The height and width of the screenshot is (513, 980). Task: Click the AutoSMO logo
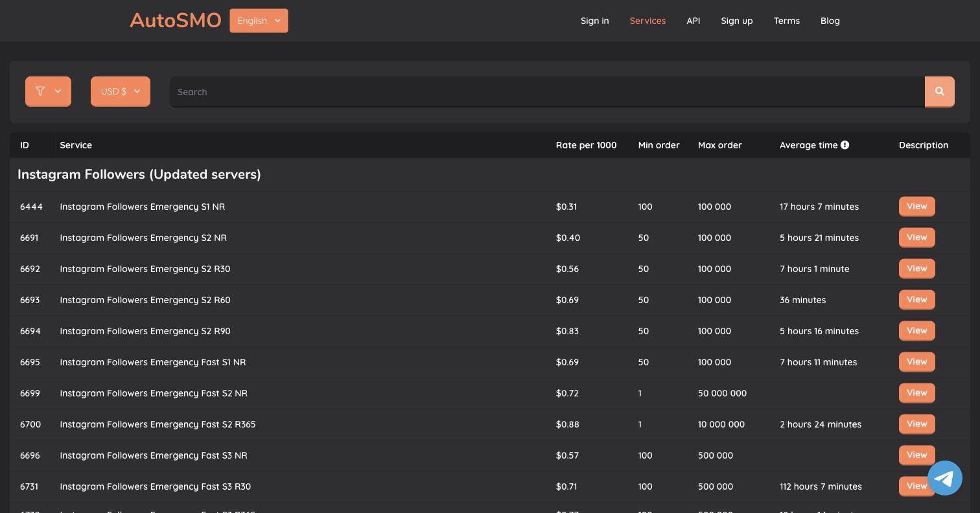[175, 21]
